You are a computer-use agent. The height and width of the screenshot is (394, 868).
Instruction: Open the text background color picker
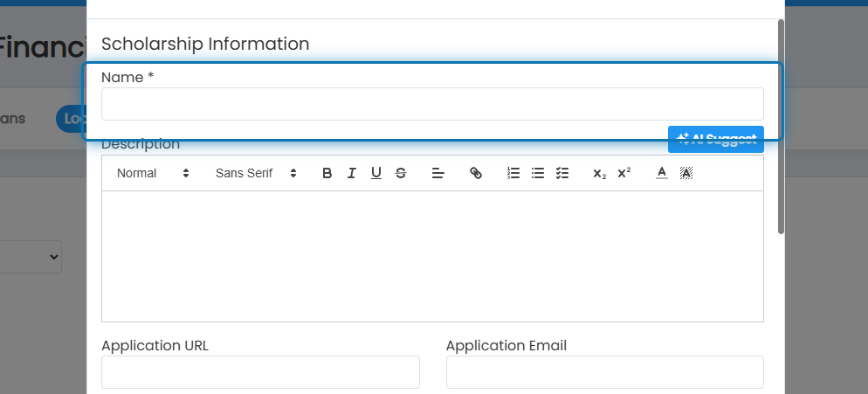click(x=685, y=174)
